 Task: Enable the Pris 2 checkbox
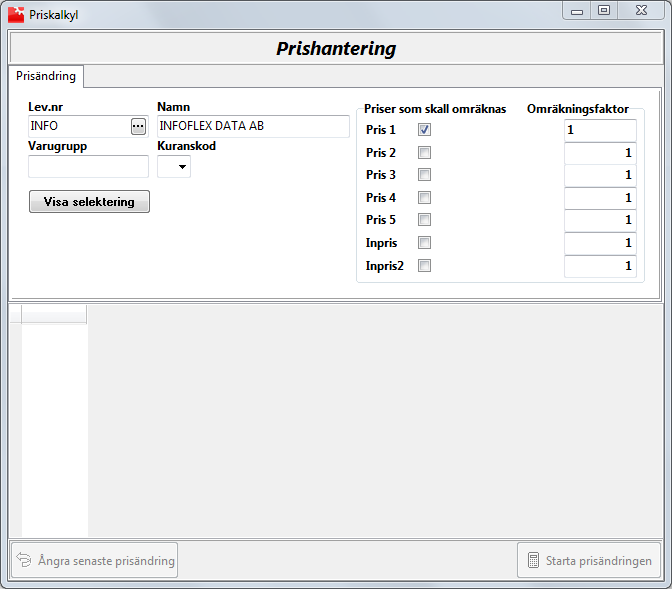coord(424,153)
